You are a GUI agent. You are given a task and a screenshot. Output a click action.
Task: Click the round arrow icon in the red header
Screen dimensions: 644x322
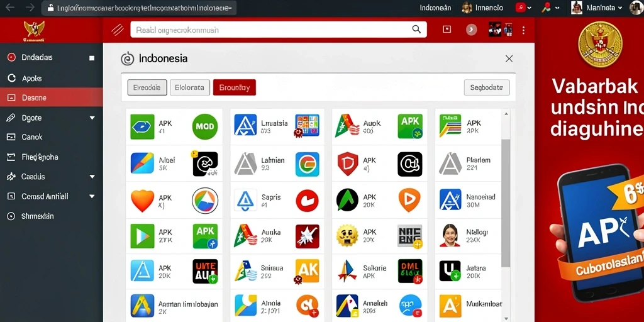471,30
